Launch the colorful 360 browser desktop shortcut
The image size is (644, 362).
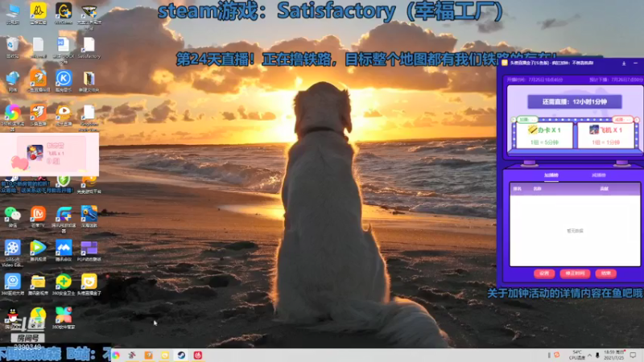pos(13,116)
